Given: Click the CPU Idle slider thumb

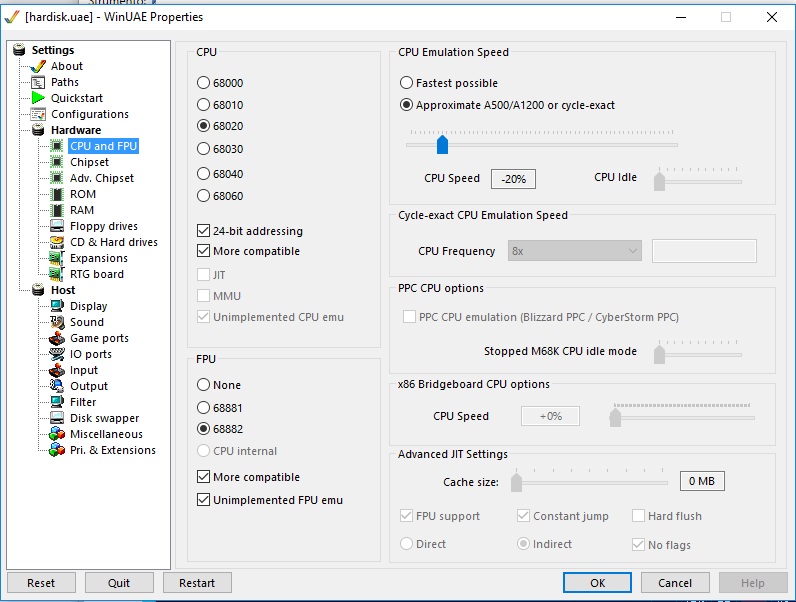Looking at the screenshot, I should (659, 181).
